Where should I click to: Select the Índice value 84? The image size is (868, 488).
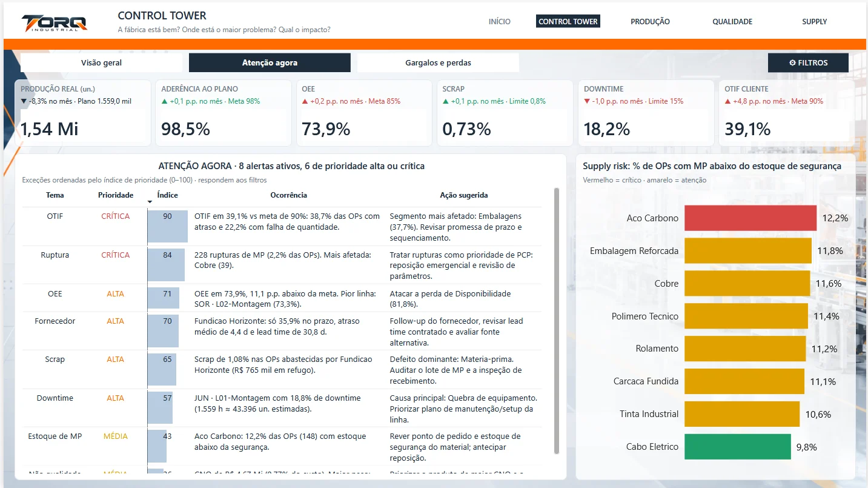coord(167,255)
